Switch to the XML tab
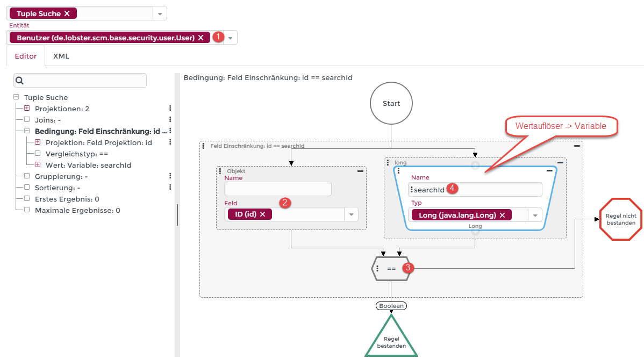 click(61, 56)
